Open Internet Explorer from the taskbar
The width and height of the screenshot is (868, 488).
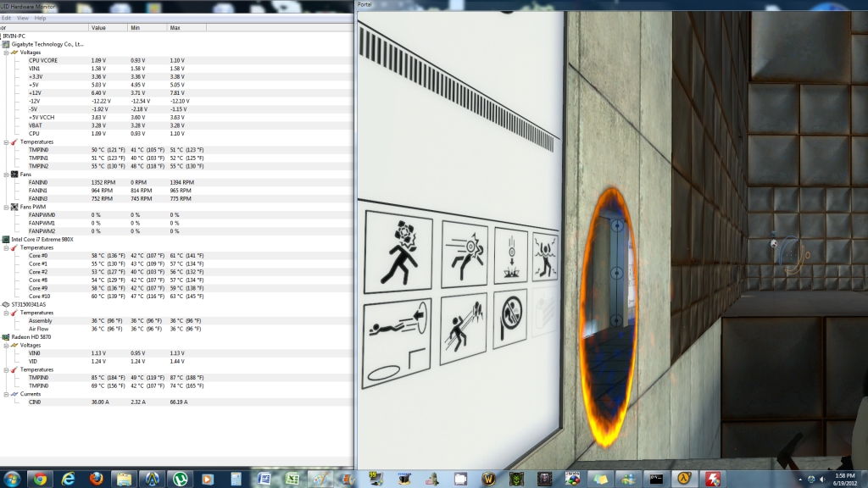[68, 480]
